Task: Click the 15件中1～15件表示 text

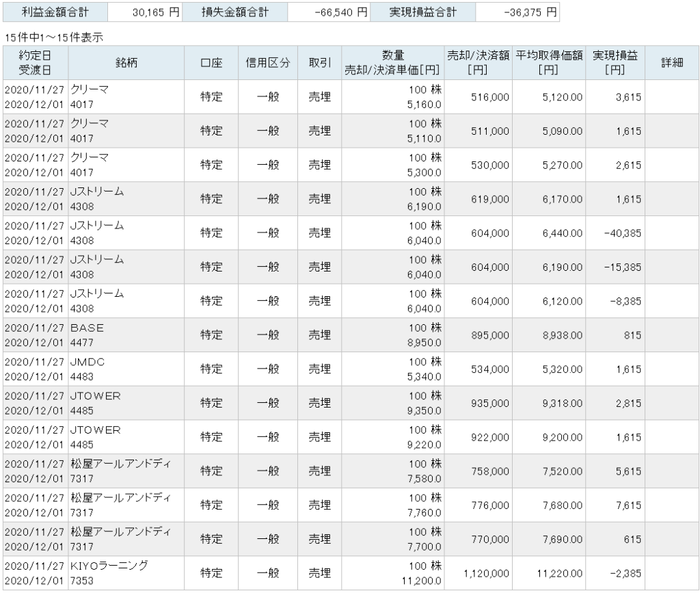Action: tap(54, 38)
